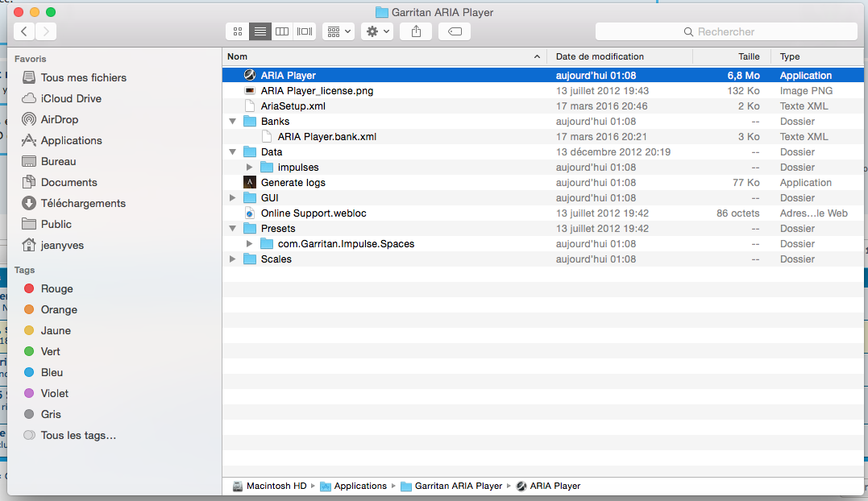Switch to icon view in toolbar
This screenshot has width=868, height=501.
click(x=238, y=31)
